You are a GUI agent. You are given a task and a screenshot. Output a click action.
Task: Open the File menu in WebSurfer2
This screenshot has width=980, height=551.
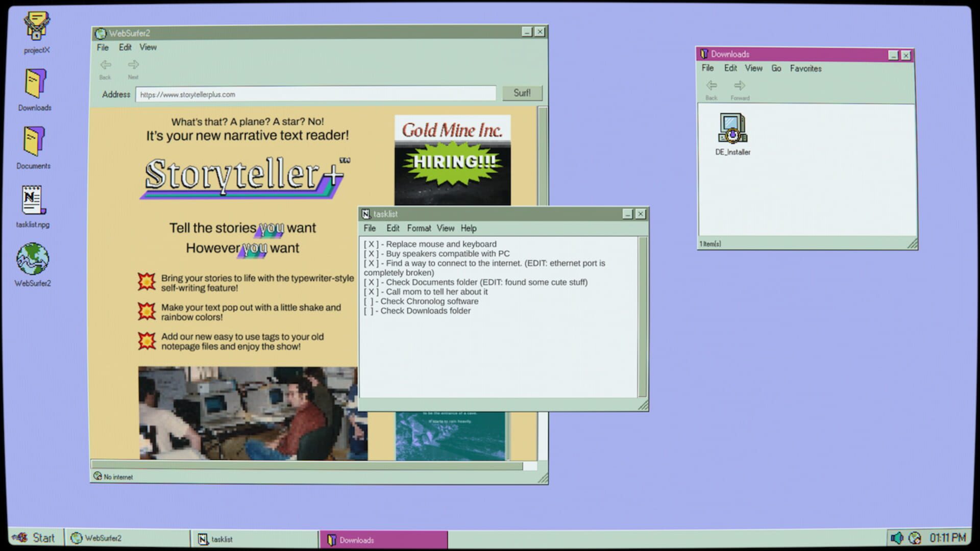click(102, 47)
